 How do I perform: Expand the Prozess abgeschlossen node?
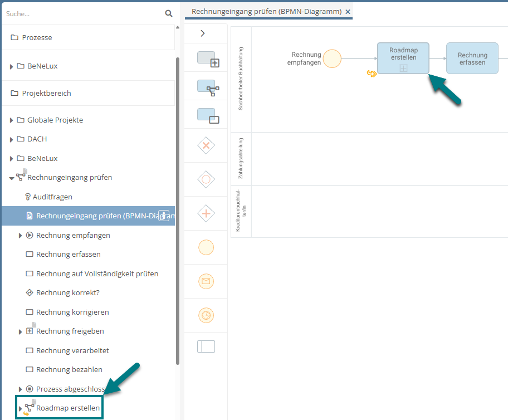(x=20, y=389)
